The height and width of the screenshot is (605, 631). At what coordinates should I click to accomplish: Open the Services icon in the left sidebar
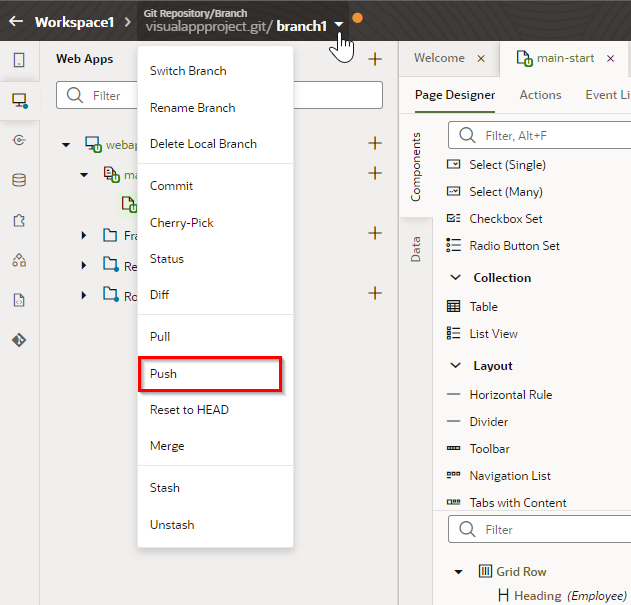pyautogui.click(x=19, y=140)
